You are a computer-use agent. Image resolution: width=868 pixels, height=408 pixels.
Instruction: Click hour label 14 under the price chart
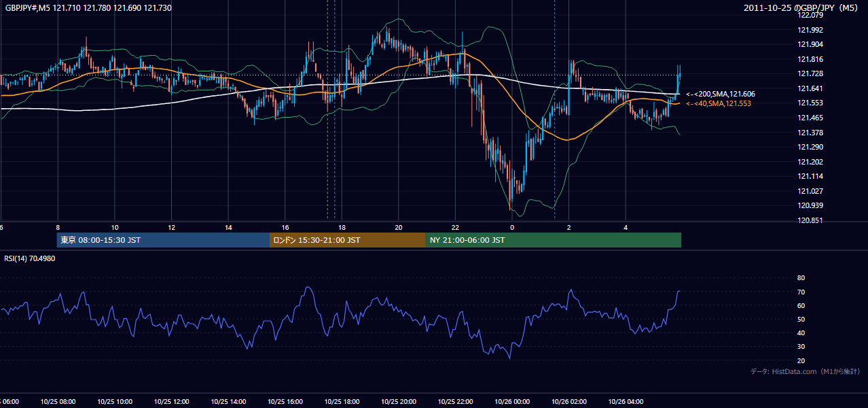click(228, 227)
